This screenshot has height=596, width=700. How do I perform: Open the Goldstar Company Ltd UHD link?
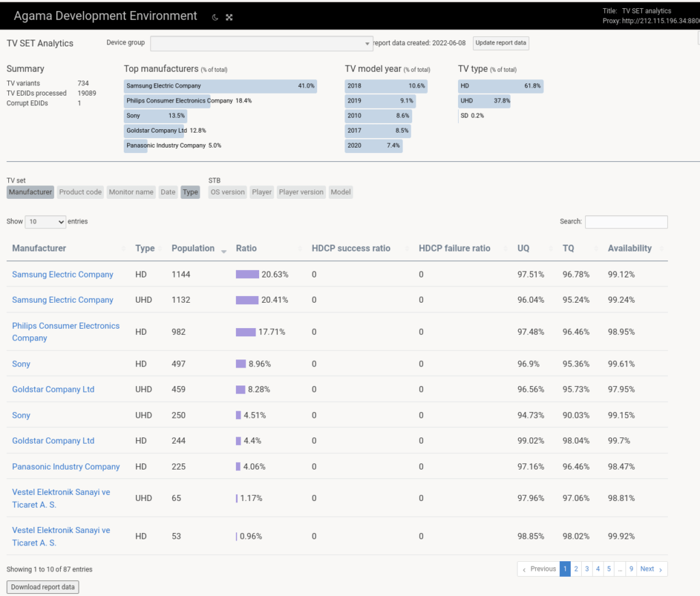[53, 390]
